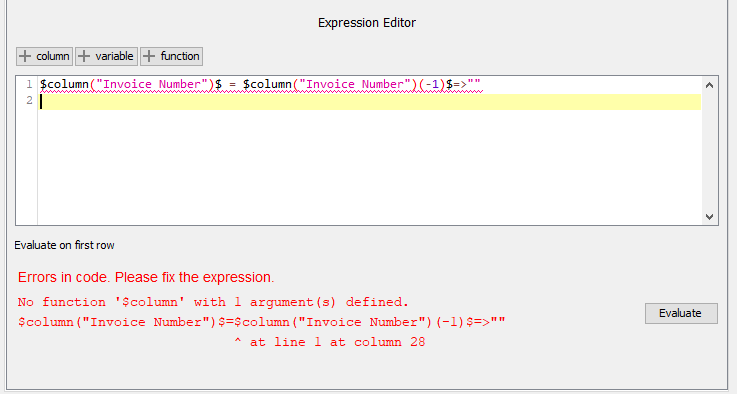The width and height of the screenshot is (737, 394).
Task: Click the empty scrollbar track in the editor
Action: coord(709,150)
